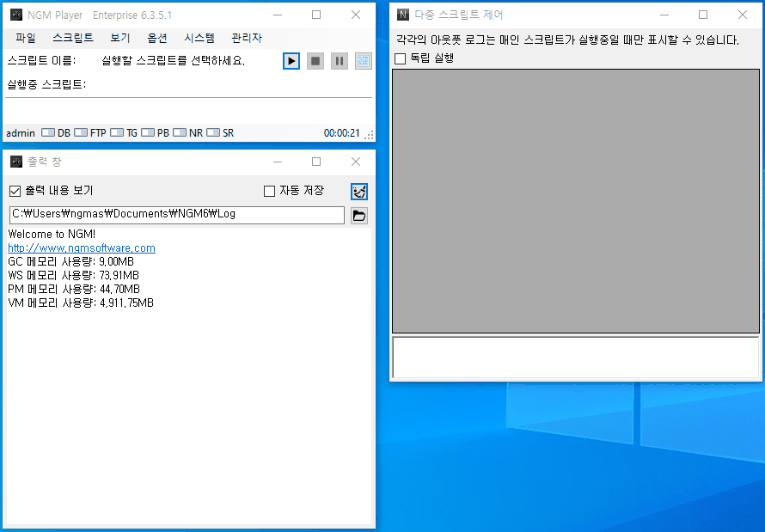Uncheck 출력 내용 보기 checkbox

[15, 191]
